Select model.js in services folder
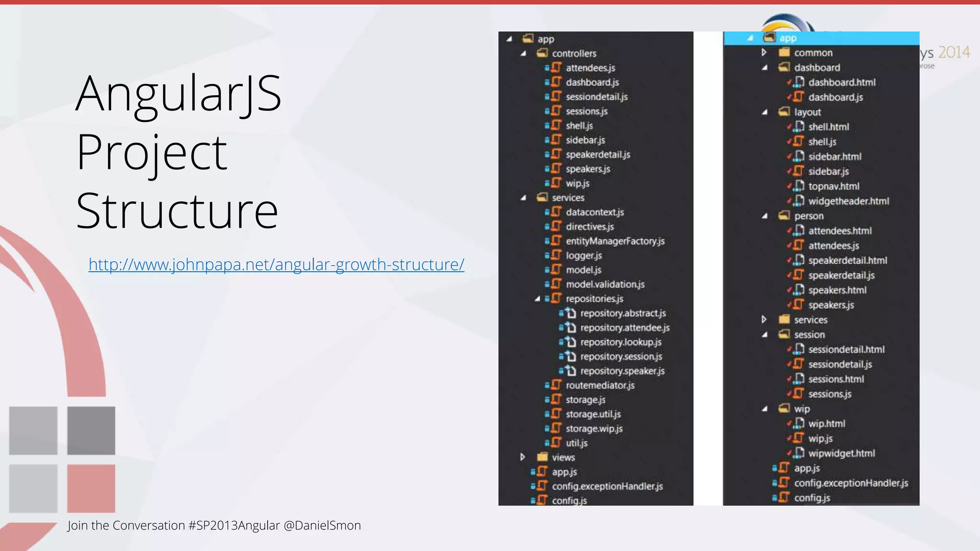The height and width of the screenshot is (551, 980). [583, 270]
